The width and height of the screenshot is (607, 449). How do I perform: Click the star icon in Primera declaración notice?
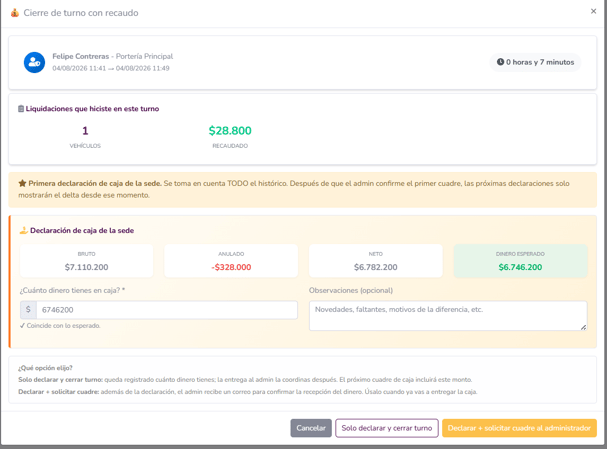coord(22,183)
